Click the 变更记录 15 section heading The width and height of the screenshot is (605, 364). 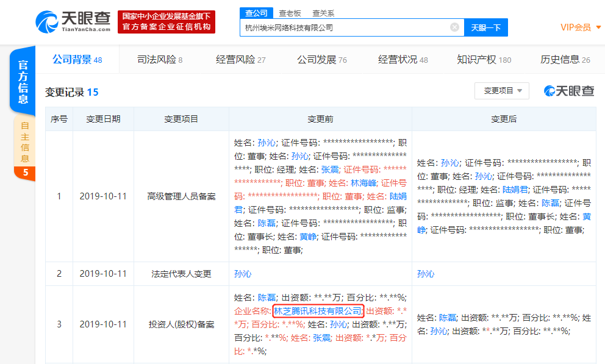[x=72, y=92]
